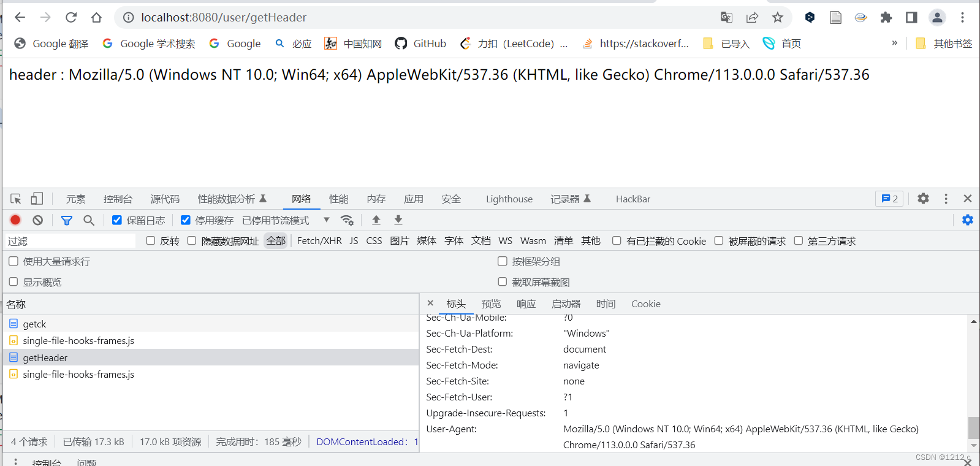Open Network panel settings blue gear
This screenshot has height=466, width=980.
968,220
